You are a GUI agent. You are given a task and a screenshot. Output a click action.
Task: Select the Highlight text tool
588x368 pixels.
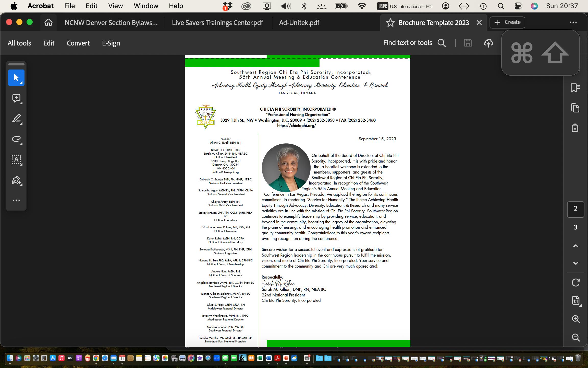pos(16,119)
